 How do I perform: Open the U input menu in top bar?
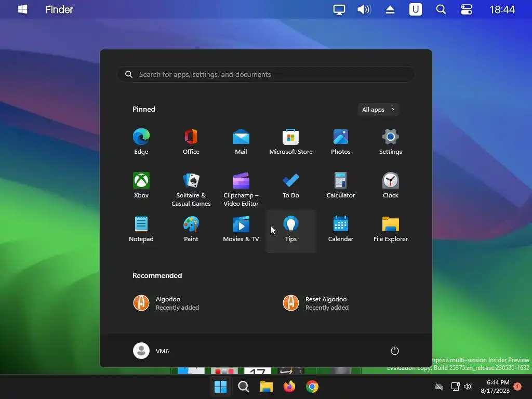416,9
